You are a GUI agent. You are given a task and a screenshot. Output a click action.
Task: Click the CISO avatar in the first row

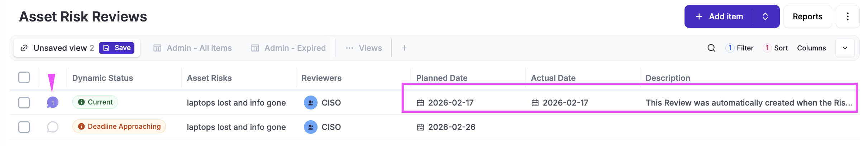point(310,103)
